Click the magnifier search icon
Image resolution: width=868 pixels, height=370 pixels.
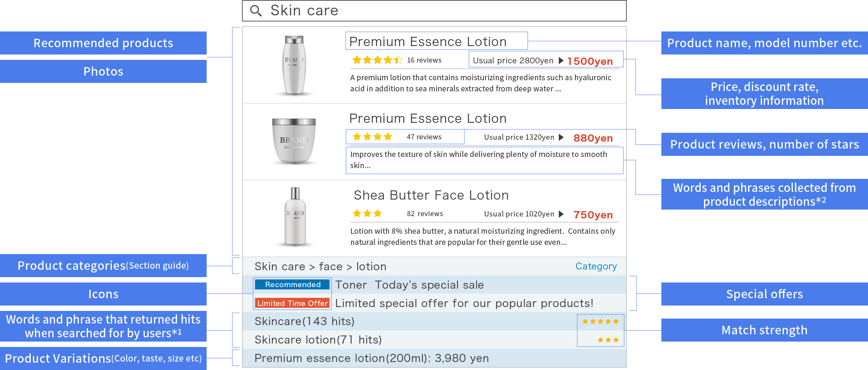[256, 11]
